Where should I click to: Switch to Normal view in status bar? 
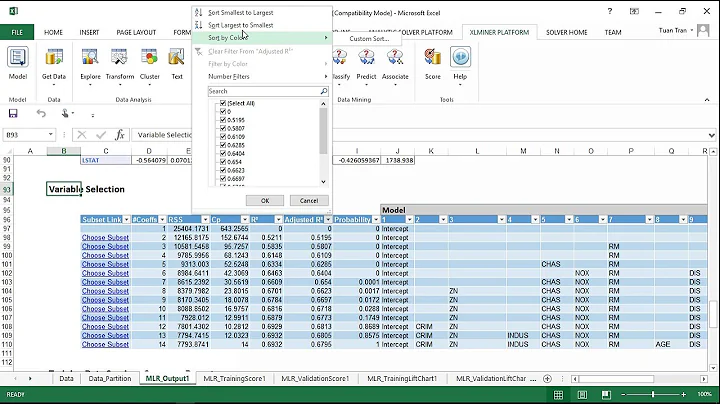pos(558,395)
